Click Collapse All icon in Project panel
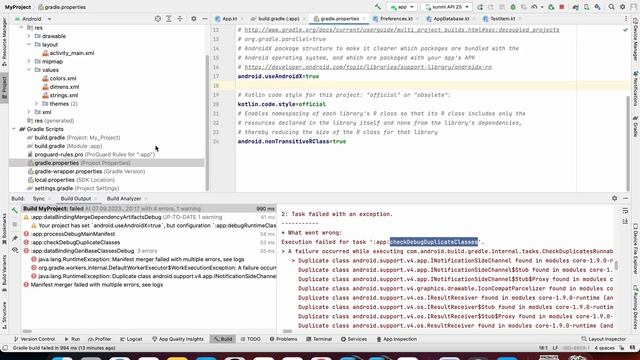This screenshot has width=640, height=360. [x=180, y=19]
